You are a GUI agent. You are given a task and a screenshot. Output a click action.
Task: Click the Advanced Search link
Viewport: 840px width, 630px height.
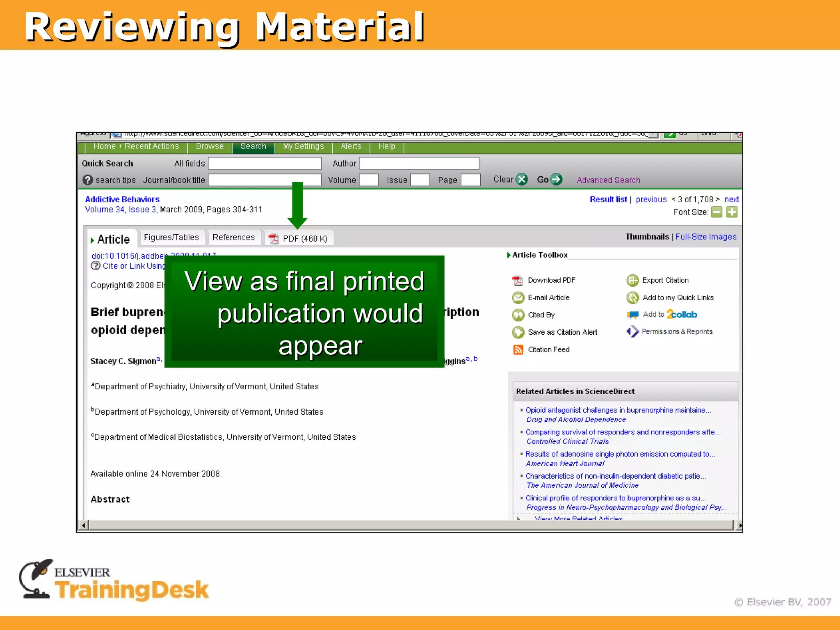(609, 180)
